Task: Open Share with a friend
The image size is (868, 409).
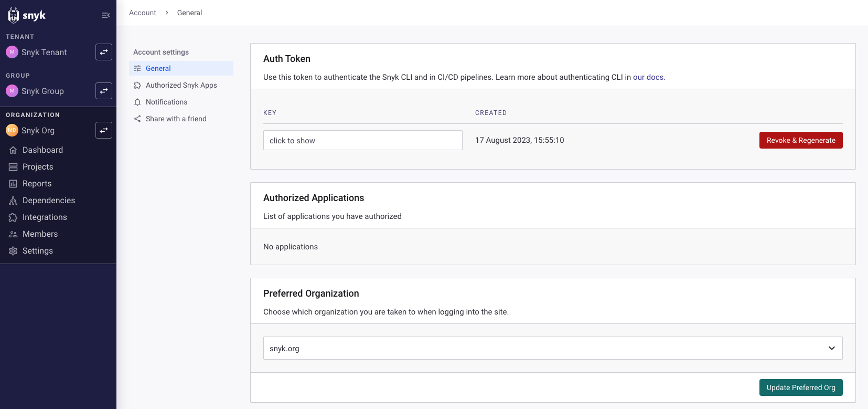Action: (176, 119)
